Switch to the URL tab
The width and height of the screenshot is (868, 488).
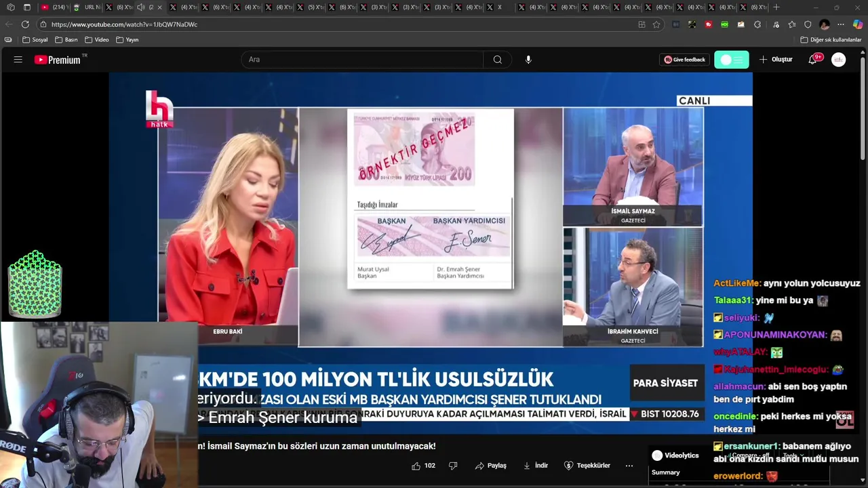pyautogui.click(x=87, y=7)
